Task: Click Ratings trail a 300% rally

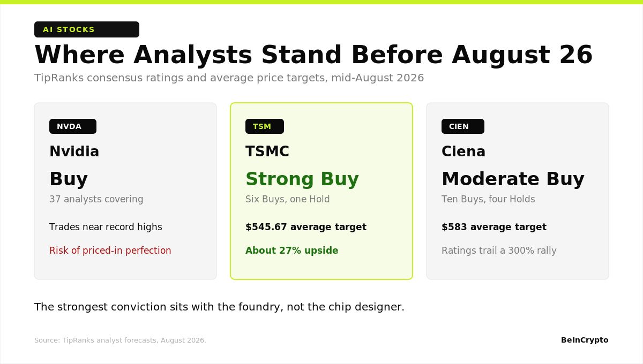Action: click(x=499, y=251)
